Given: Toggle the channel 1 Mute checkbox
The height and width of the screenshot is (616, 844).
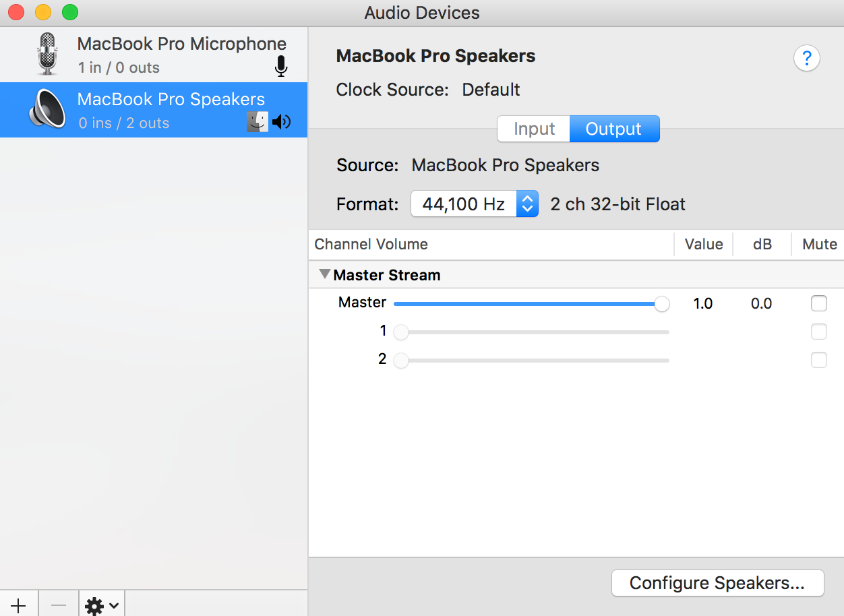Looking at the screenshot, I should [818, 332].
